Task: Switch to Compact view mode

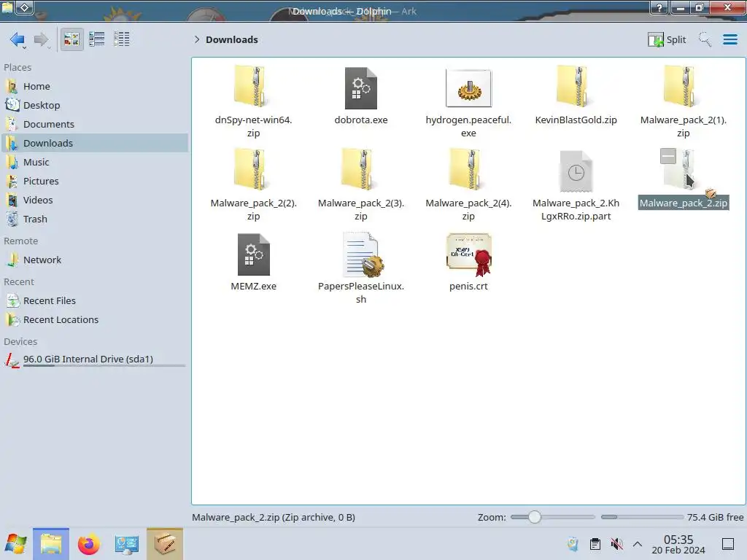Action: [97, 39]
